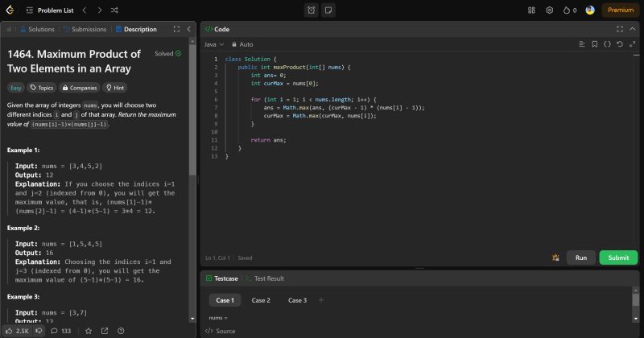Select Case 2 testcase
The height and width of the screenshot is (338, 644).
[261, 300]
